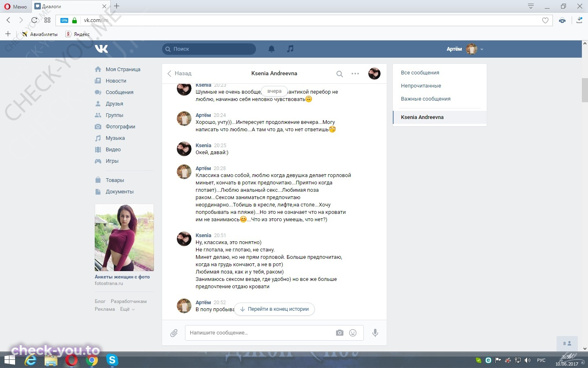Open emoji picker smiley icon

(x=353, y=333)
